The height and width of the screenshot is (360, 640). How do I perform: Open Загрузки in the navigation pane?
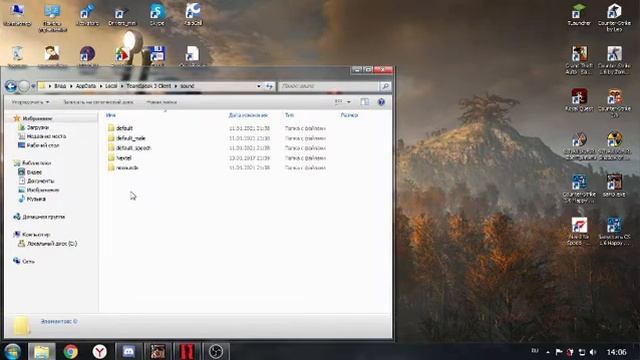[37, 127]
